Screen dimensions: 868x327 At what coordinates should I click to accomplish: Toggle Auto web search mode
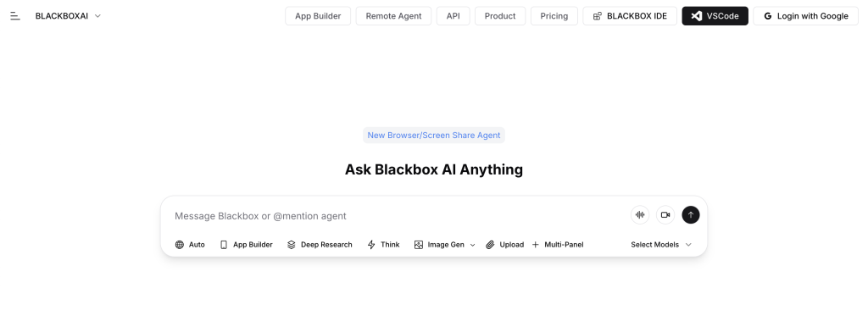tap(190, 245)
